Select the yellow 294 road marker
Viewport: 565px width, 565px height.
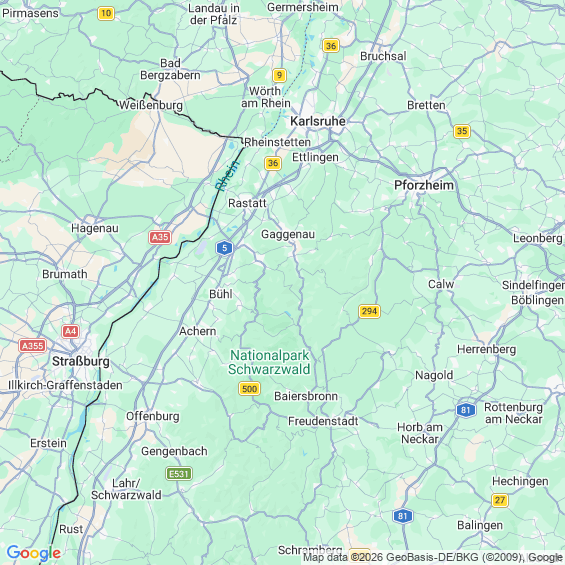tap(369, 311)
